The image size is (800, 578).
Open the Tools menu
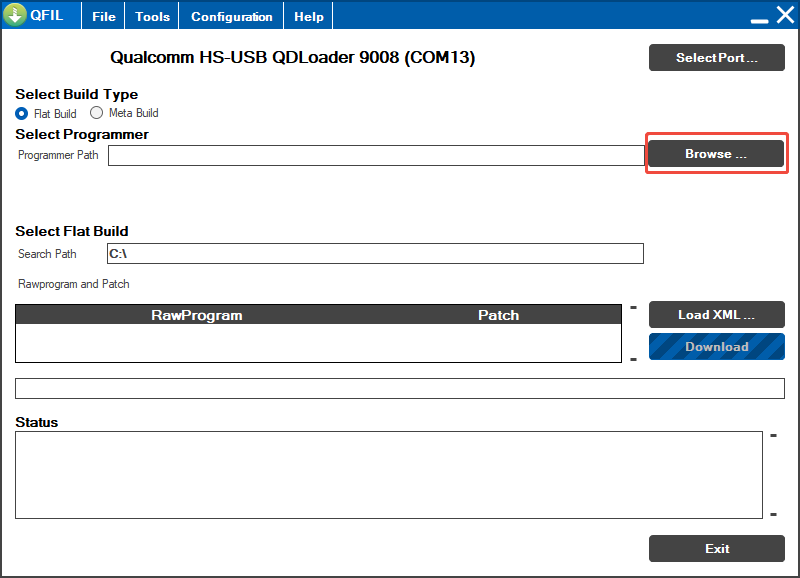coord(152,16)
